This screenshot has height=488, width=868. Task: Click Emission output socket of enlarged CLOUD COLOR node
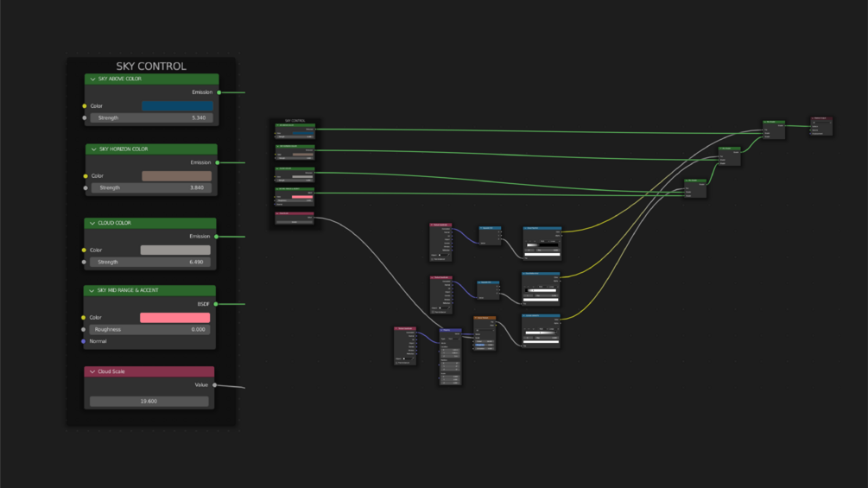pos(217,237)
